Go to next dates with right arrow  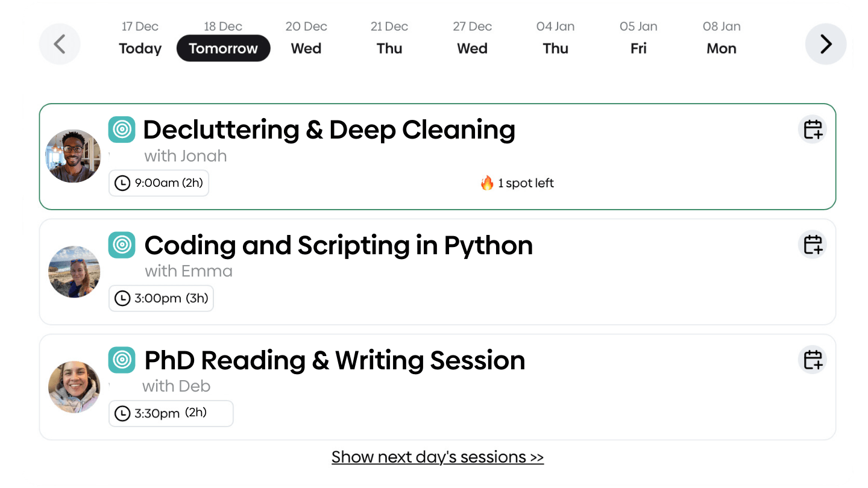(826, 44)
